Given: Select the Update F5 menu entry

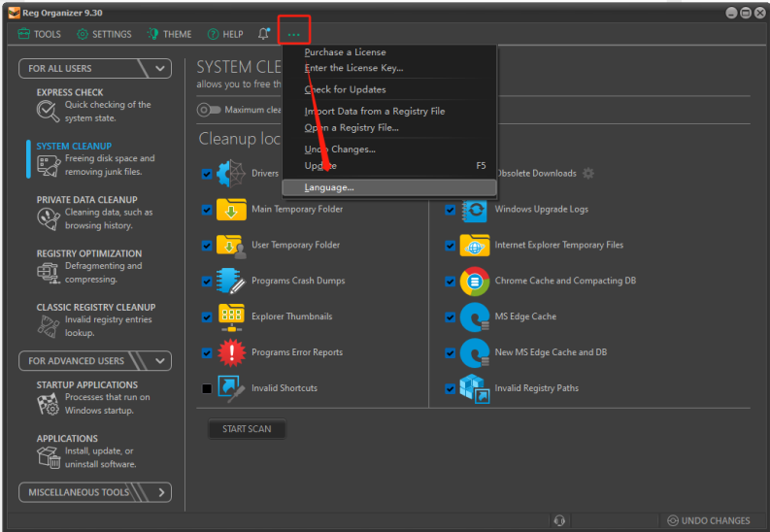Looking at the screenshot, I should point(389,165).
